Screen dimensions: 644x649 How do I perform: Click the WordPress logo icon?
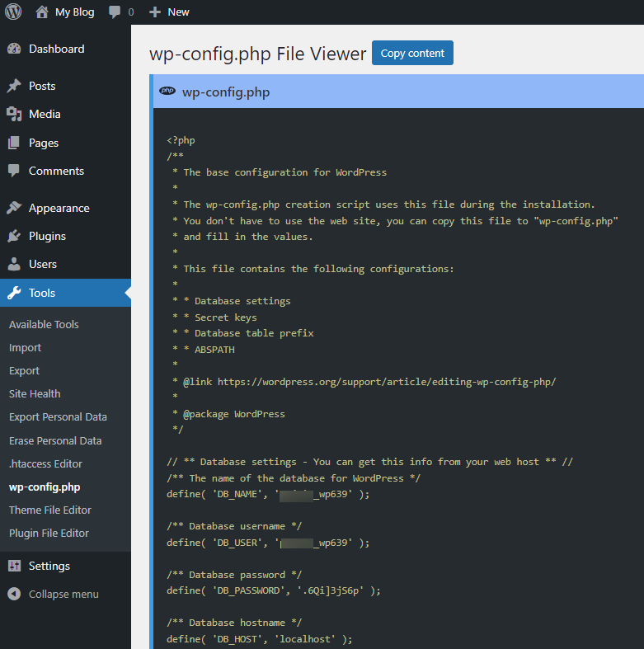click(13, 12)
